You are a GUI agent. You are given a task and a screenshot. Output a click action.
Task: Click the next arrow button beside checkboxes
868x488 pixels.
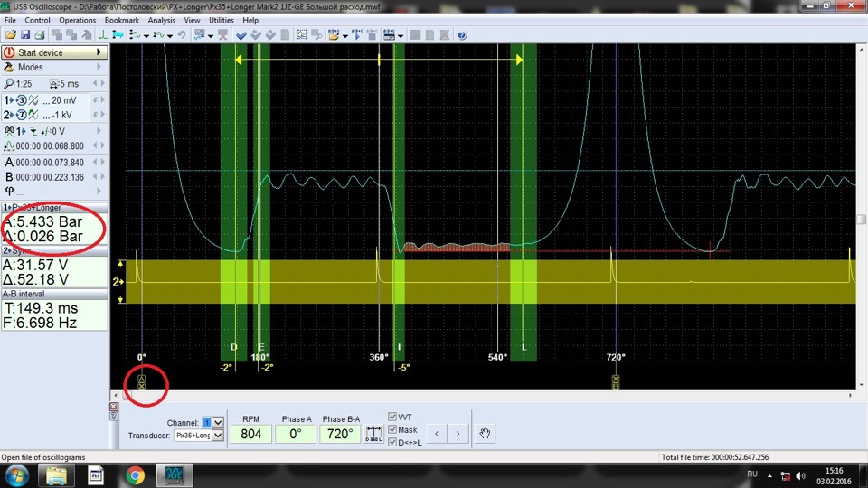pyautogui.click(x=458, y=435)
